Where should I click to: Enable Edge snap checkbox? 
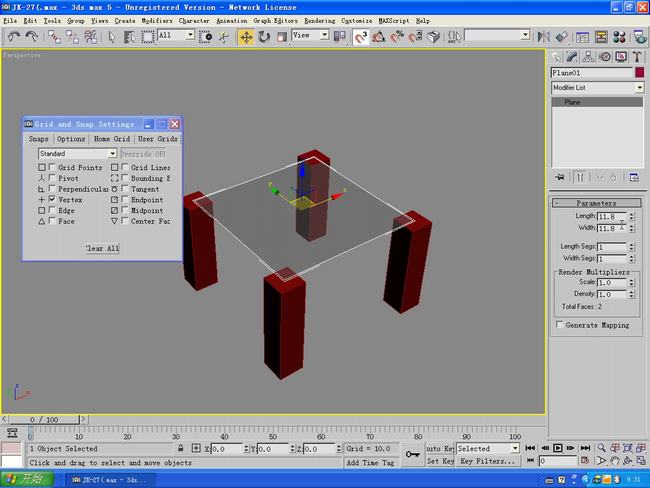point(52,210)
